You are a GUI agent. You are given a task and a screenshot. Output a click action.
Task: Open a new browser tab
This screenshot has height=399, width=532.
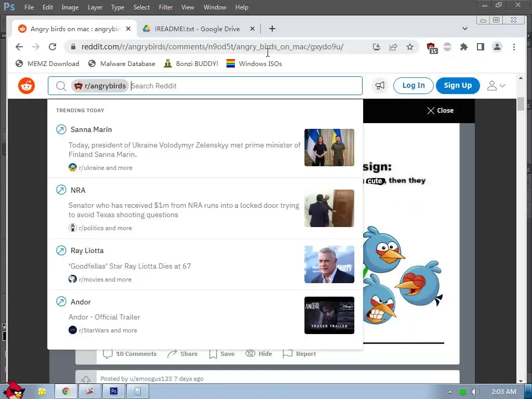coord(272,29)
